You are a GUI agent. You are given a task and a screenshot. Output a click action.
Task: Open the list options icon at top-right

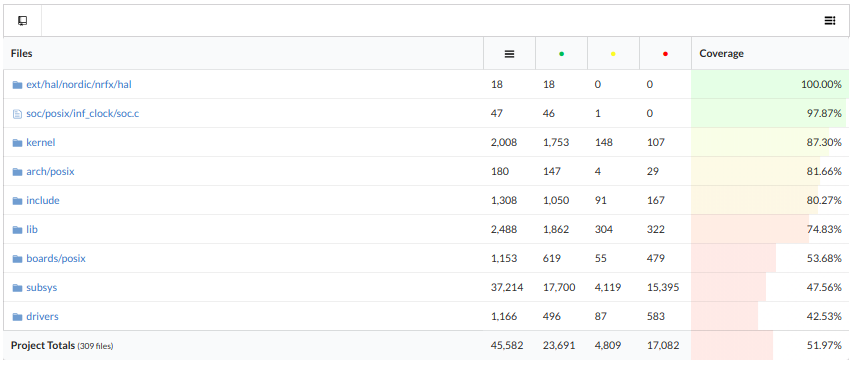coord(829,21)
